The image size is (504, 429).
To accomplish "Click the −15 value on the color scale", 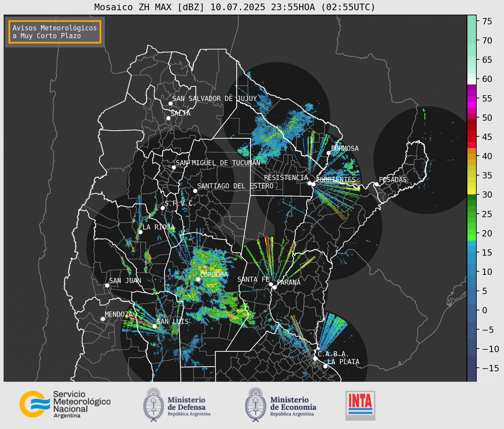I will tap(490, 368).
